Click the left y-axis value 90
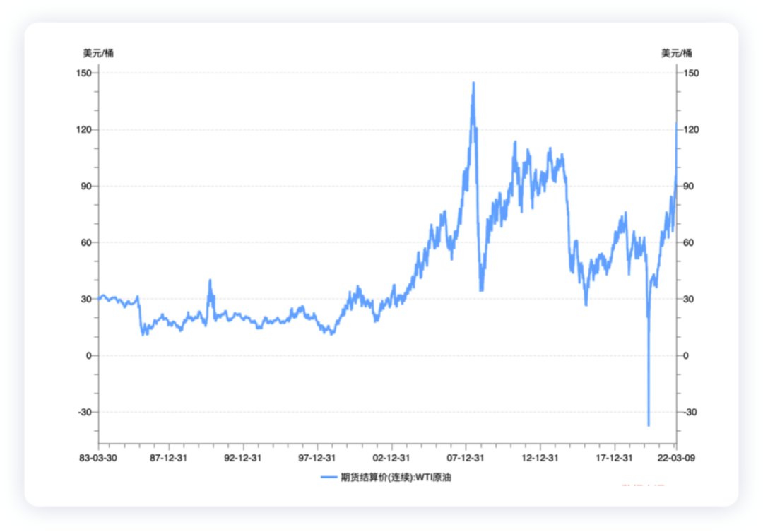This screenshot has height=532, width=763. [x=86, y=186]
